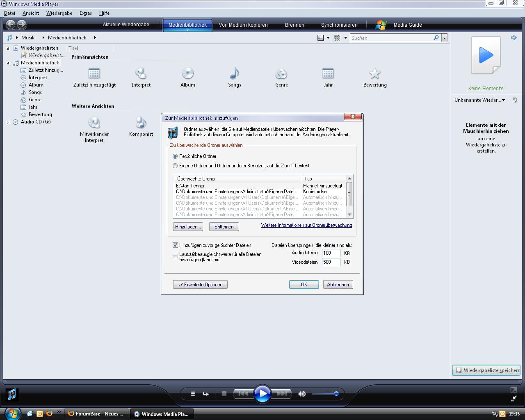The height and width of the screenshot is (420, 525).
Task: Open the Zuletzt hinzugefügt view icon
Action: pos(94,74)
